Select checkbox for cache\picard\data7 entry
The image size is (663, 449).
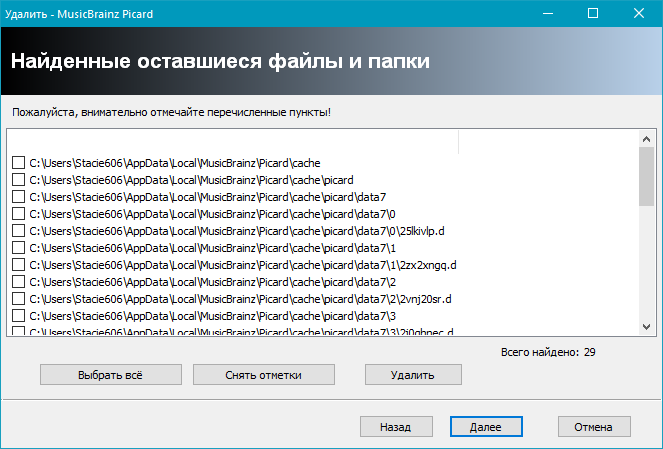click(x=18, y=197)
